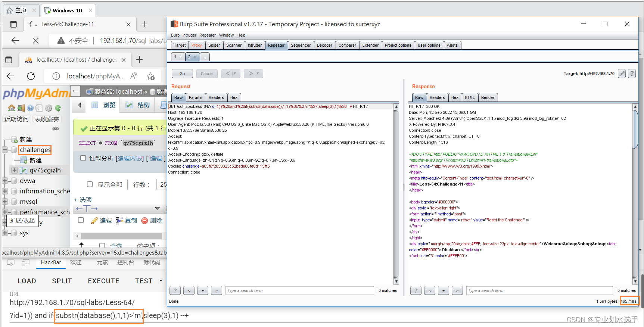Click stop loading X in Less-64 browser

point(36,40)
